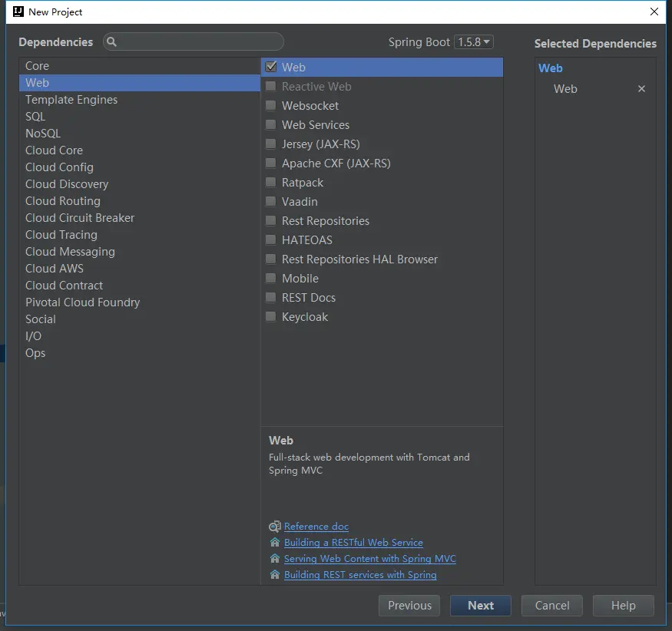Screen dimensions: 672x631
Task: Enable Apache CXF (JAX-RS) checkbox
Action: [x=271, y=164]
